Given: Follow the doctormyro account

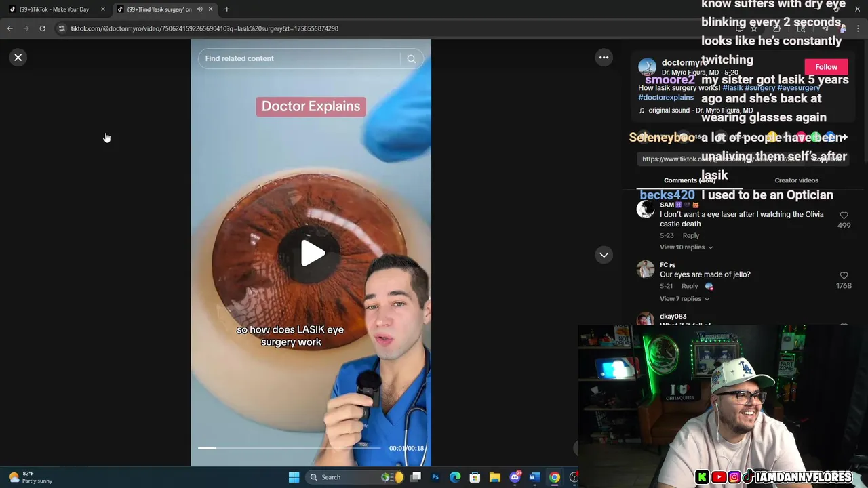Looking at the screenshot, I should coord(826,67).
